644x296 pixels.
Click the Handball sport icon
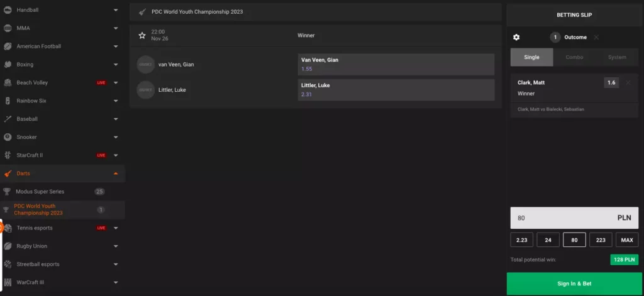pyautogui.click(x=8, y=10)
